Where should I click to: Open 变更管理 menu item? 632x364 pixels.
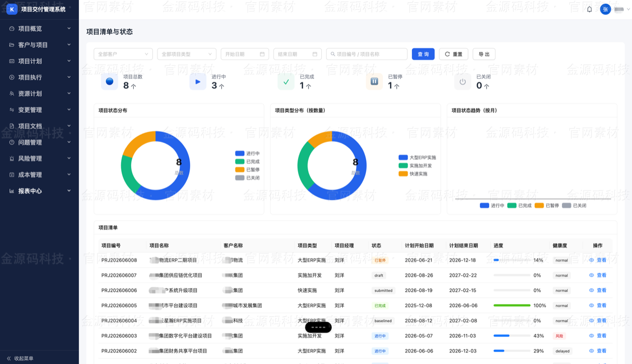[39, 110]
